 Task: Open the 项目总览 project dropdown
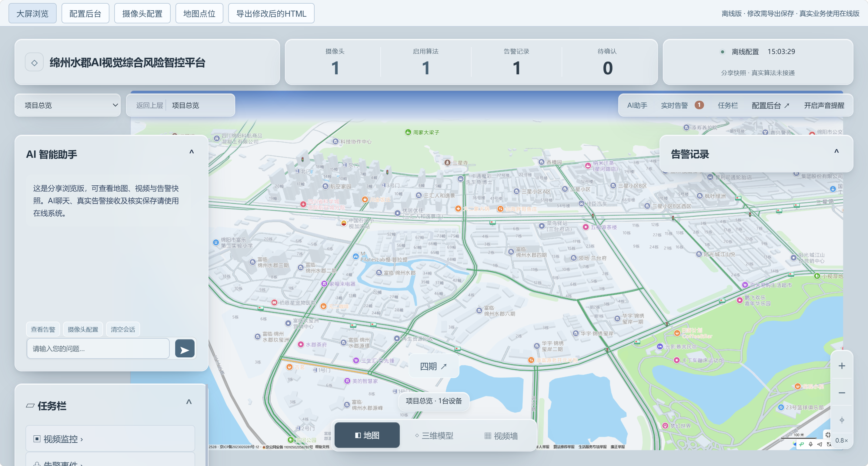pyautogui.click(x=68, y=105)
